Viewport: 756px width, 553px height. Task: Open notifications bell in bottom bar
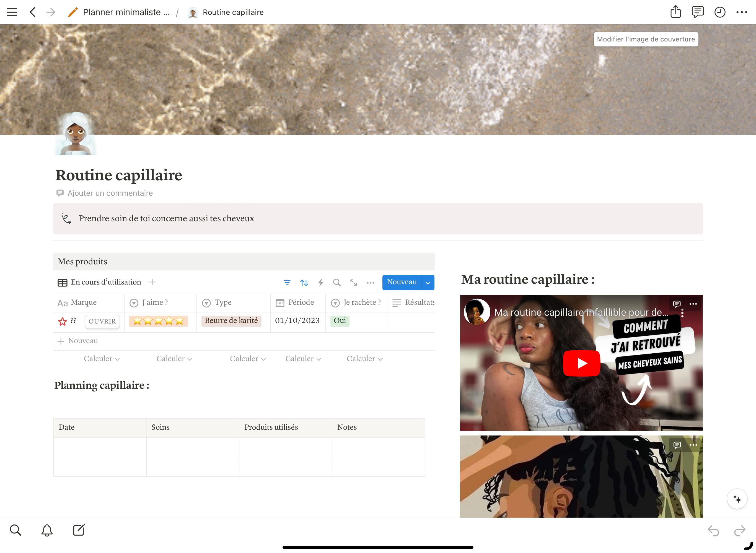click(x=47, y=530)
